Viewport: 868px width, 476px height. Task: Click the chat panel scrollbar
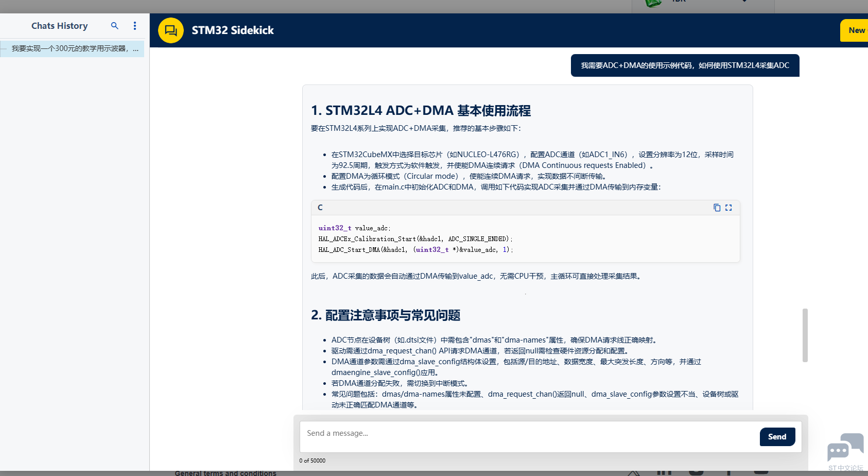click(x=805, y=335)
